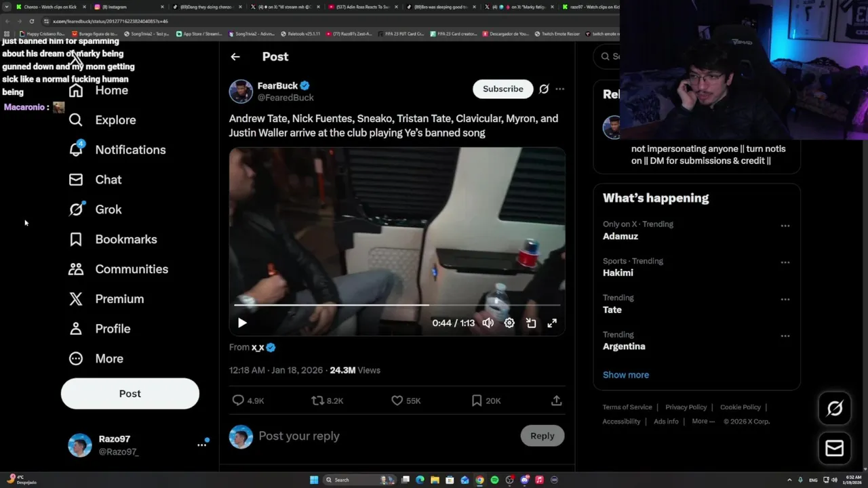Open Chat in the sidebar
This screenshot has height=488, width=868.
pos(95,180)
